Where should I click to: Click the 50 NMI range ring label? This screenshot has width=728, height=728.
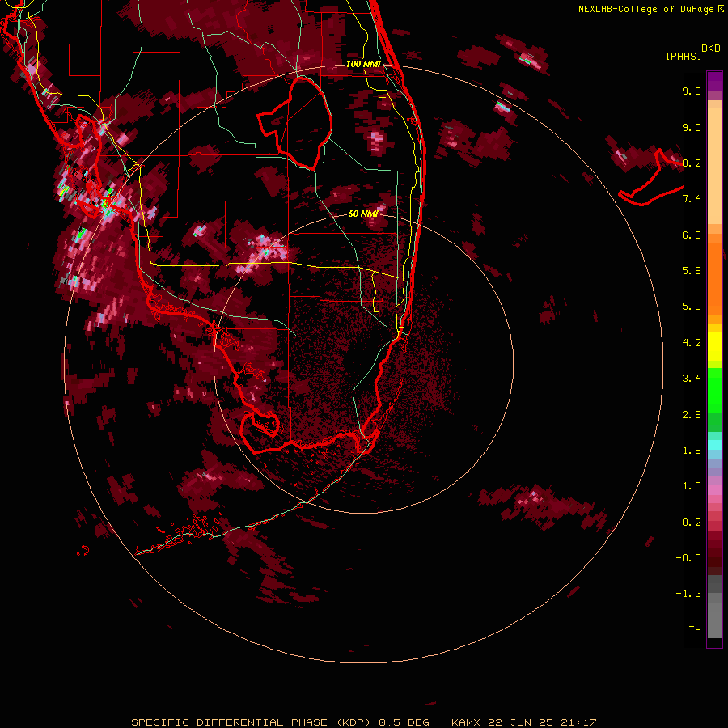pos(363,214)
